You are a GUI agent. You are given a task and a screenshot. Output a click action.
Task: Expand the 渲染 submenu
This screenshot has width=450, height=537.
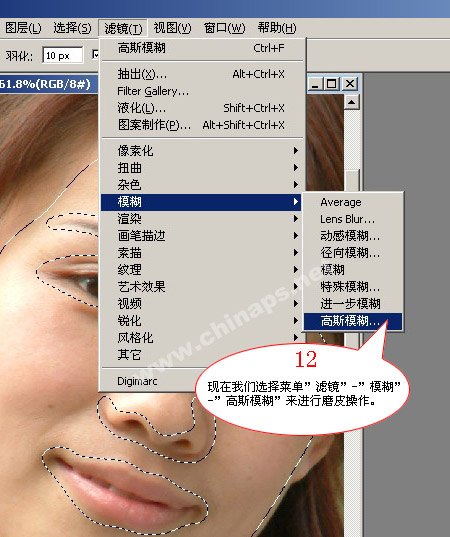click(202, 219)
